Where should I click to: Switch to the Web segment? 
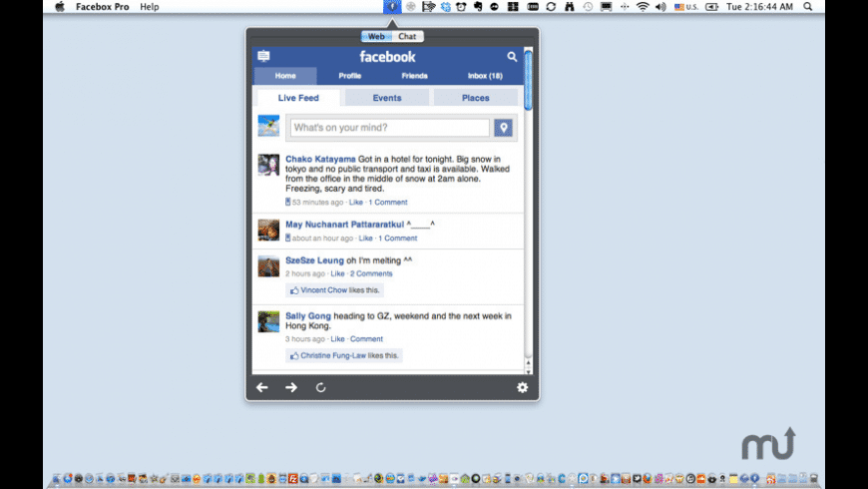[x=376, y=37]
